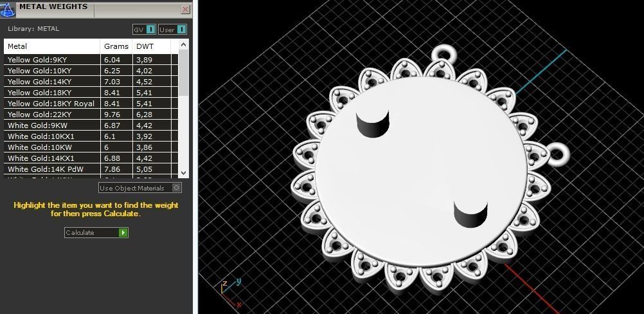Select the Yellow Gold:9KY row

(91, 60)
